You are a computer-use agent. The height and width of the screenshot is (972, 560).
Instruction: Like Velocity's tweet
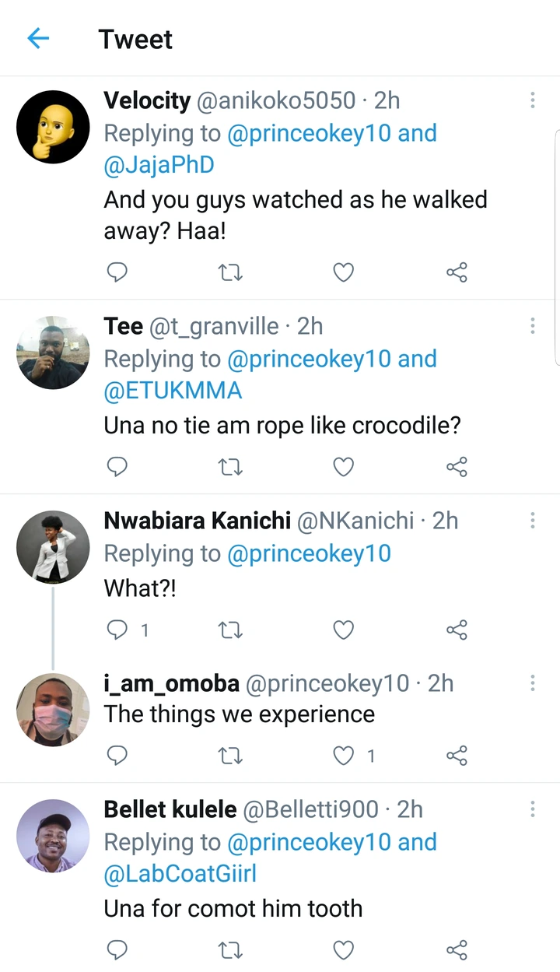click(x=343, y=272)
